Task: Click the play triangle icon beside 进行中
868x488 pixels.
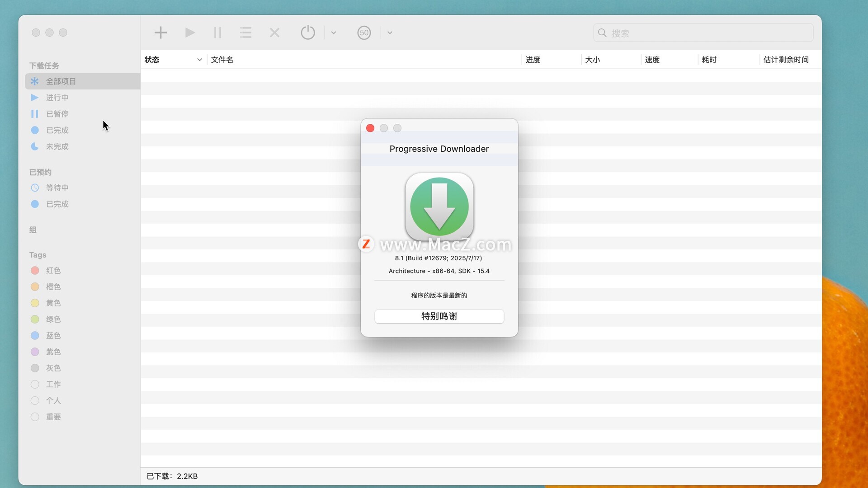Action: point(34,98)
